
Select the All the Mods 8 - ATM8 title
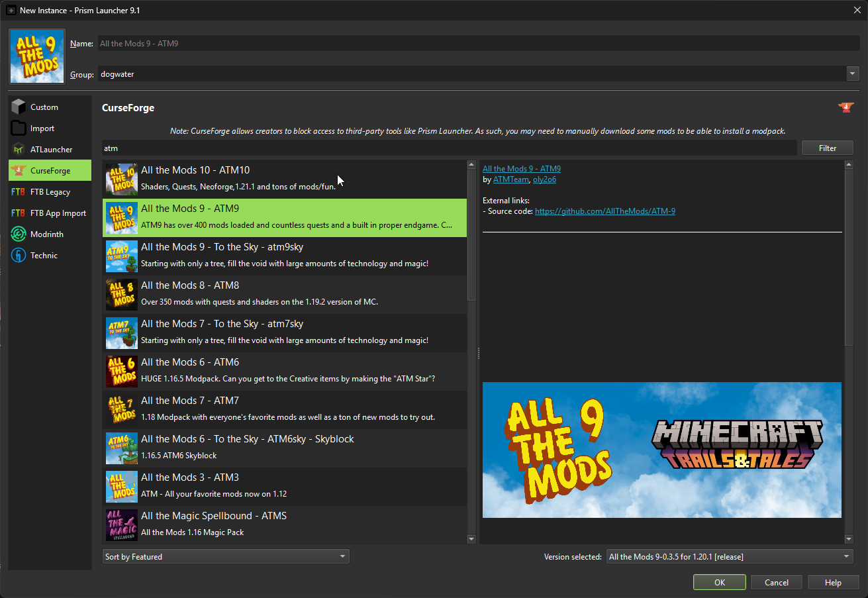[190, 285]
